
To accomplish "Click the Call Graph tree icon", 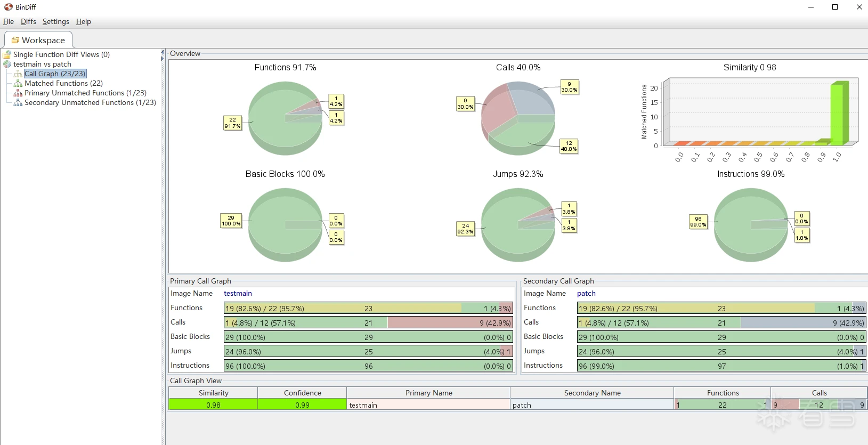I will (x=18, y=74).
